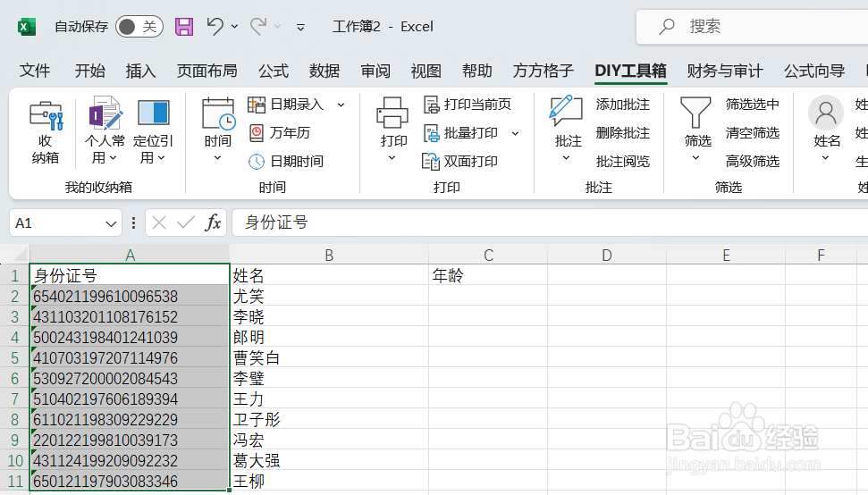Image resolution: width=868 pixels, height=495 pixels.
Task: Click 批注阅览
Action: [623, 162]
